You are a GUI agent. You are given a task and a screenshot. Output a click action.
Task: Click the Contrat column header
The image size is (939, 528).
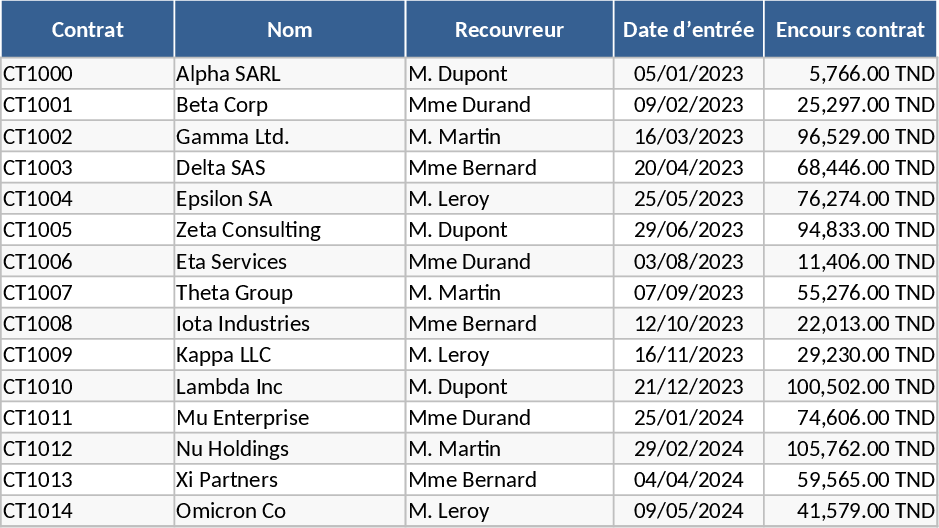click(88, 30)
